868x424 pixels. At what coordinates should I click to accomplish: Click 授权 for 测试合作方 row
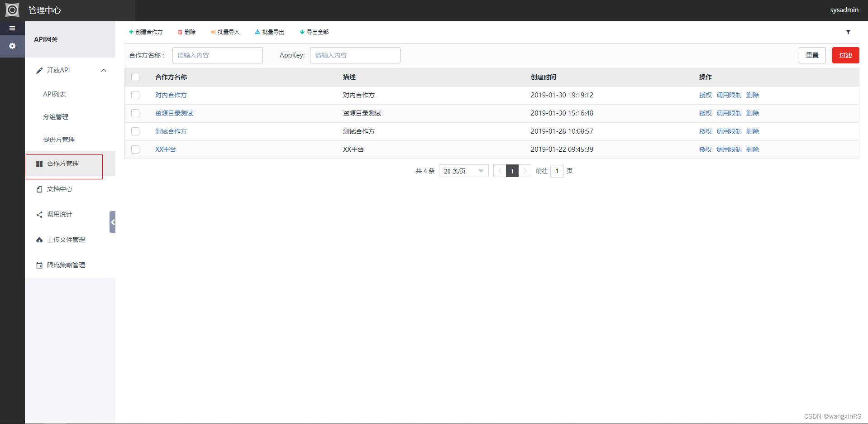coord(706,131)
